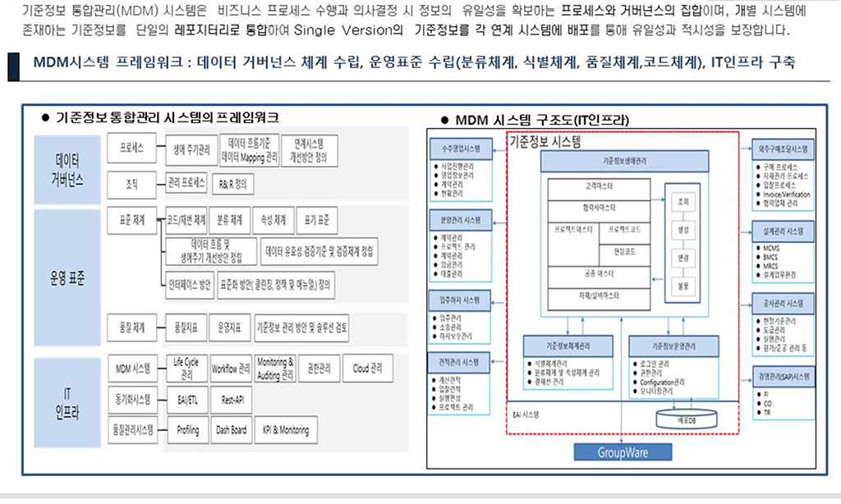
Task: Click the GroupWare box
Action: pyautogui.click(x=623, y=452)
